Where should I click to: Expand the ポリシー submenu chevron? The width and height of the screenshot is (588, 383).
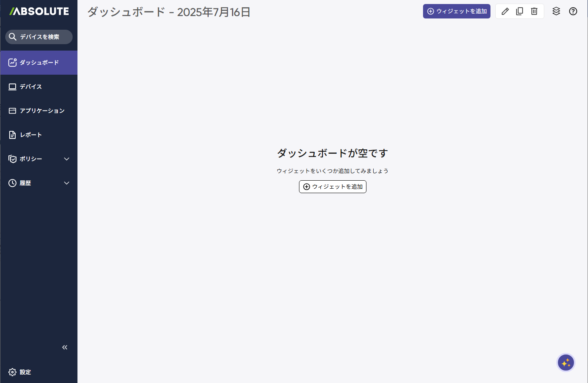pyautogui.click(x=67, y=159)
